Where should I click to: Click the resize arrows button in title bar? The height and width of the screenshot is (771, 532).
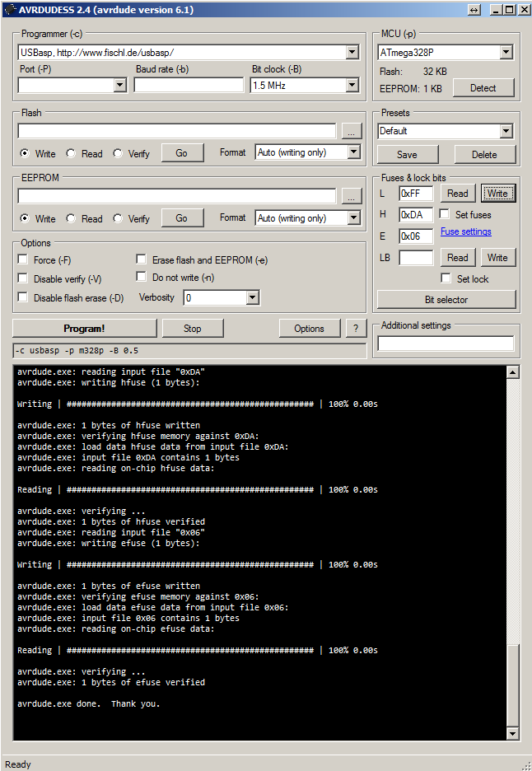pos(474,10)
